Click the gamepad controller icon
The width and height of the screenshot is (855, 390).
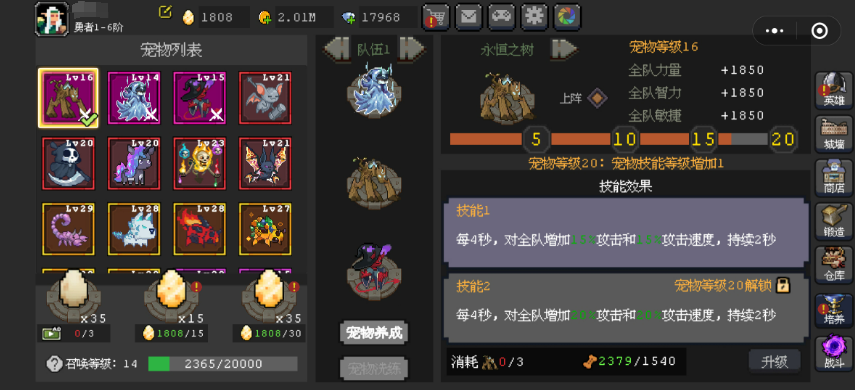[x=502, y=17]
